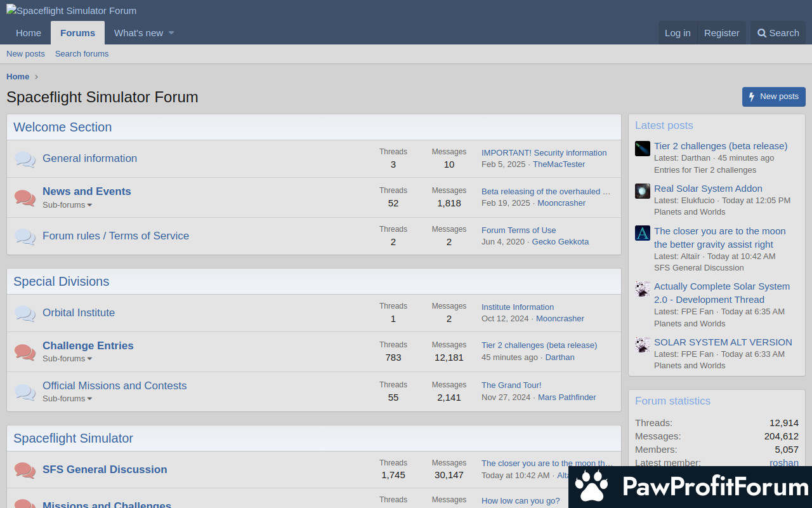Open Tier 2 challenges sidebar latest post
Screen dimensions: 812x508
coord(721,146)
